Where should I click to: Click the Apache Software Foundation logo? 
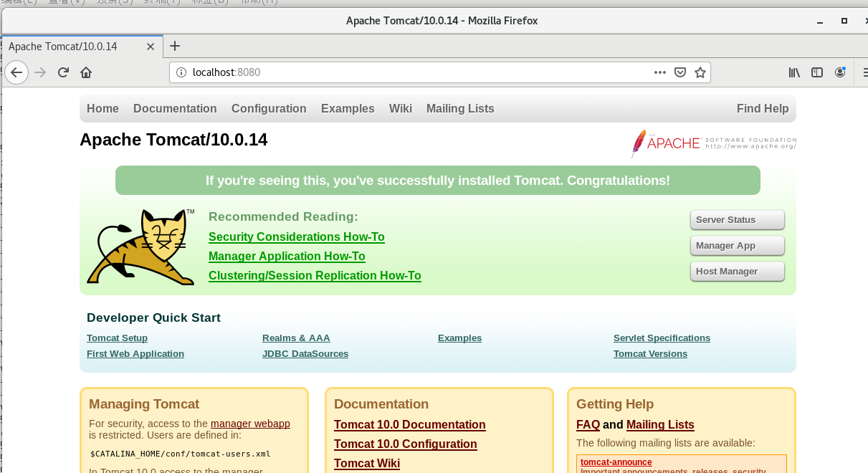pyautogui.click(x=714, y=143)
